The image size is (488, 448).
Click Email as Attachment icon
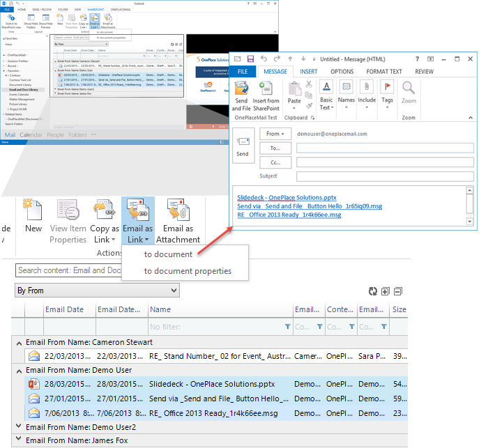tap(178, 210)
